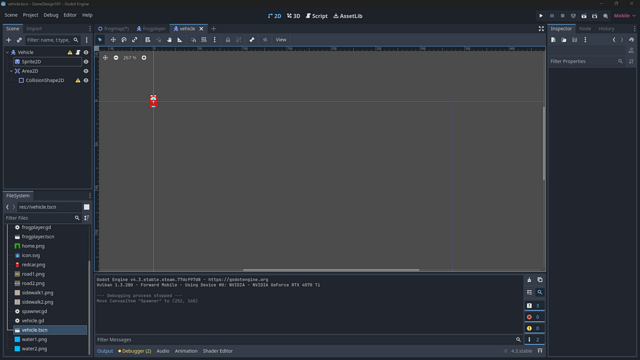Toggle smart snap option
640x360 pixels.
click(x=193, y=40)
